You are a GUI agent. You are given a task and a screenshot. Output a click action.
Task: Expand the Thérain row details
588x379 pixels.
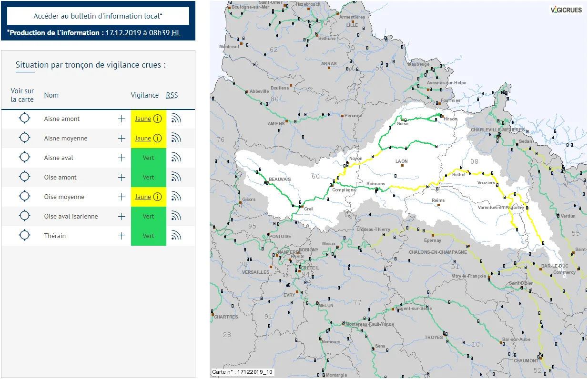(x=122, y=236)
